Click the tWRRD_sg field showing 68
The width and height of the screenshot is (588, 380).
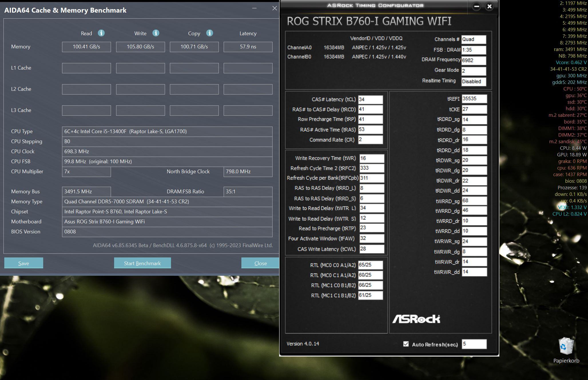click(x=474, y=200)
